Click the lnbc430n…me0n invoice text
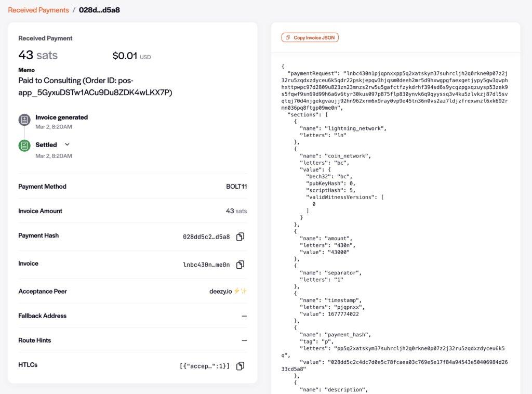The height and width of the screenshot is (394, 532). pos(206,265)
